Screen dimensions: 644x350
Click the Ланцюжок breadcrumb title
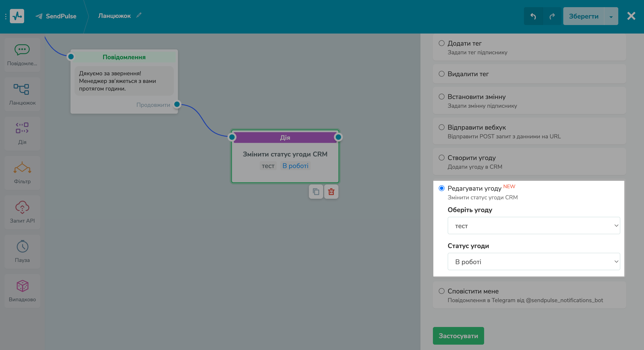click(114, 16)
